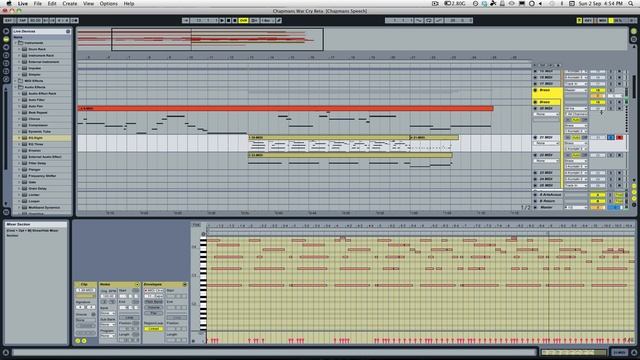Open File Browser 3 icon
This screenshot has width=640, height=360.
coord(6,72)
